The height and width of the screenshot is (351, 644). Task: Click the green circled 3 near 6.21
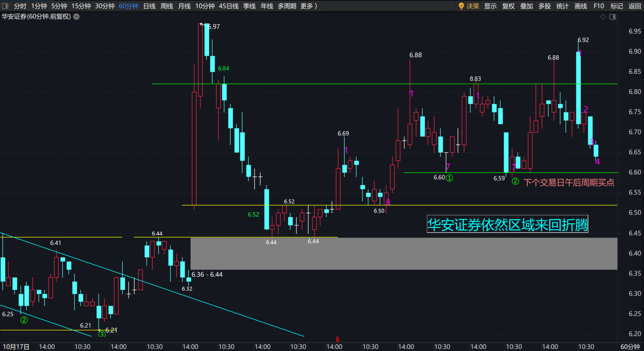tap(102, 334)
